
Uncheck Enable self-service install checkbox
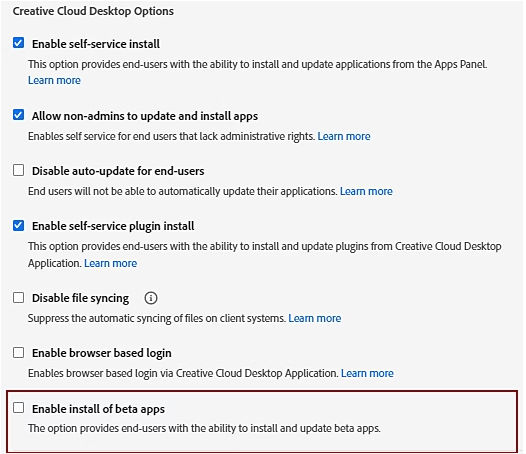18,43
